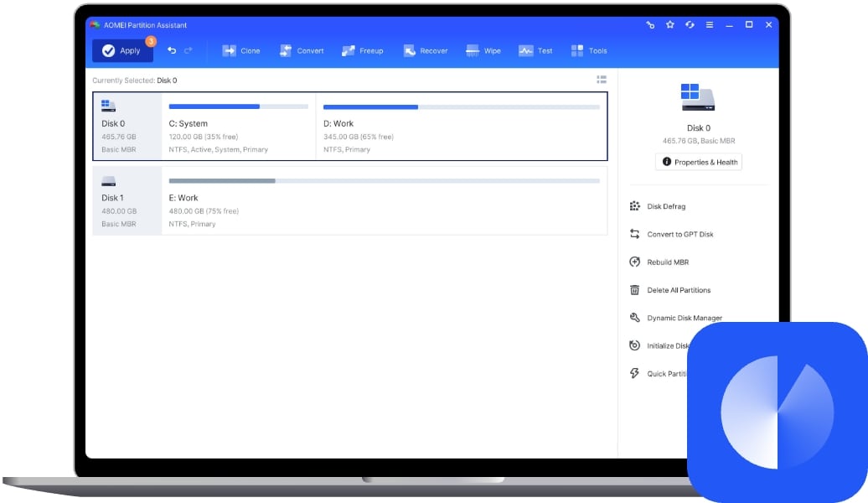Click the Disk 0 Windows drive icon
This screenshot has height=503, width=868.
[x=109, y=106]
